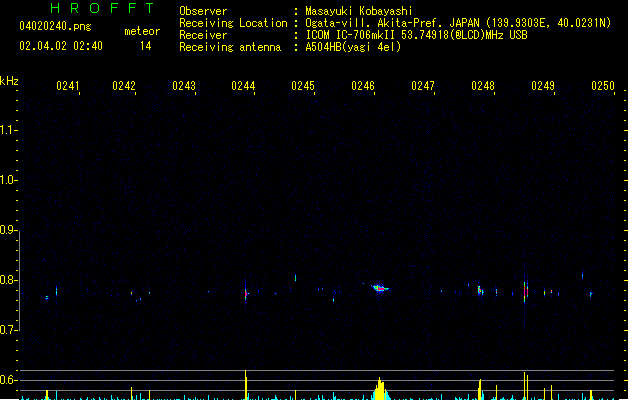Select the file name 04020240.png
Screen dimensions: 629x400
(x=55, y=26)
